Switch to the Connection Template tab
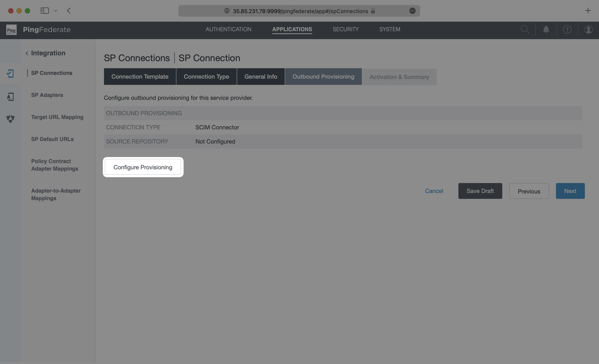Viewport: 599px width, 364px height. click(x=140, y=77)
